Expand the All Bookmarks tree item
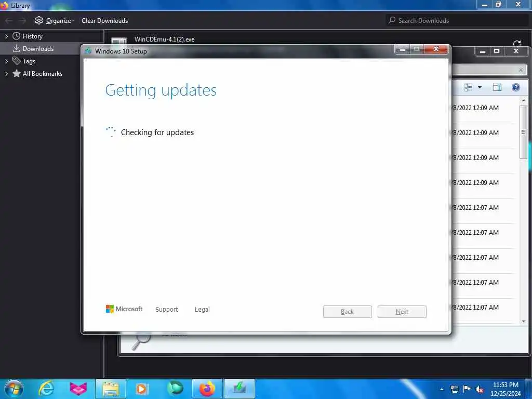Screen dimensions: 532x399 point(6,74)
